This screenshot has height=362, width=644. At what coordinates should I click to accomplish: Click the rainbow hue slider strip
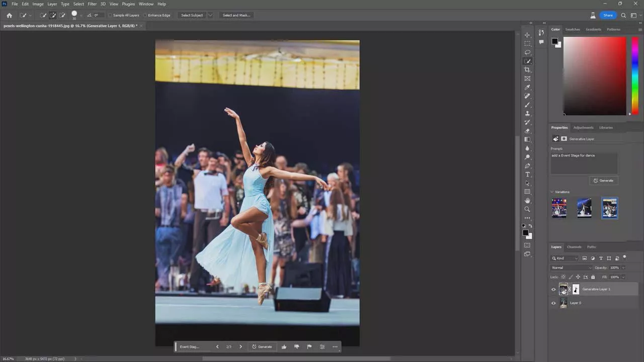tap(635, 75)
